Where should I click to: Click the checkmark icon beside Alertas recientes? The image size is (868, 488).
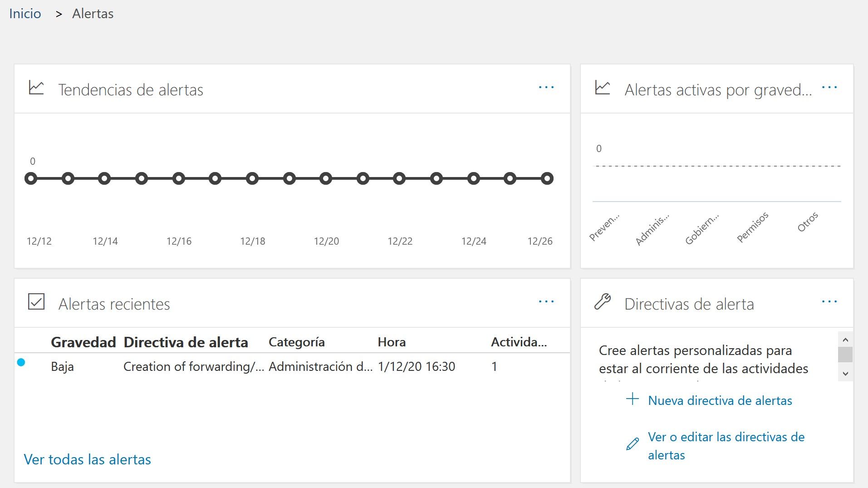pyautogui.click(x=36, y=301)
